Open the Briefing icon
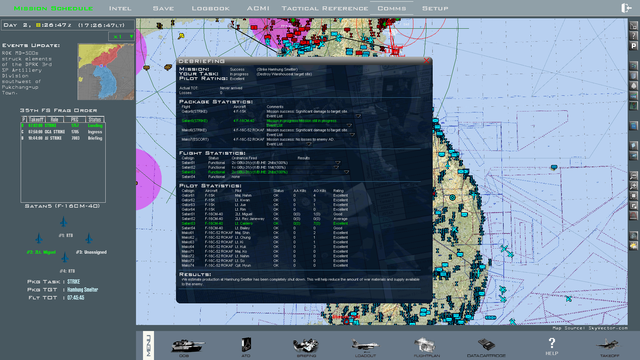Screen dimensions: 640x360 pyautogui.click(x=306, y=346)
